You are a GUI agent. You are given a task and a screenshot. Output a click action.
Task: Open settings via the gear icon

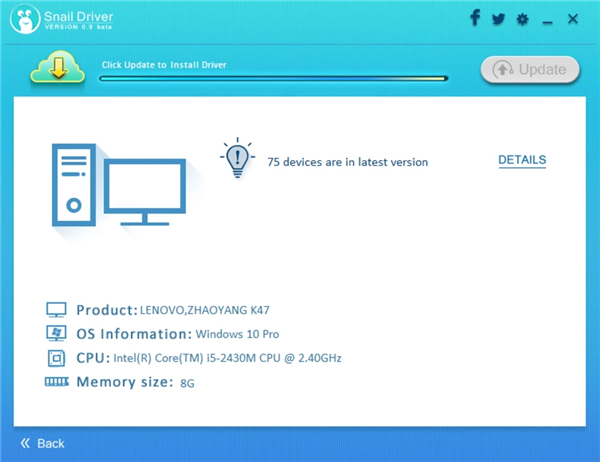(x=522, y=19)
